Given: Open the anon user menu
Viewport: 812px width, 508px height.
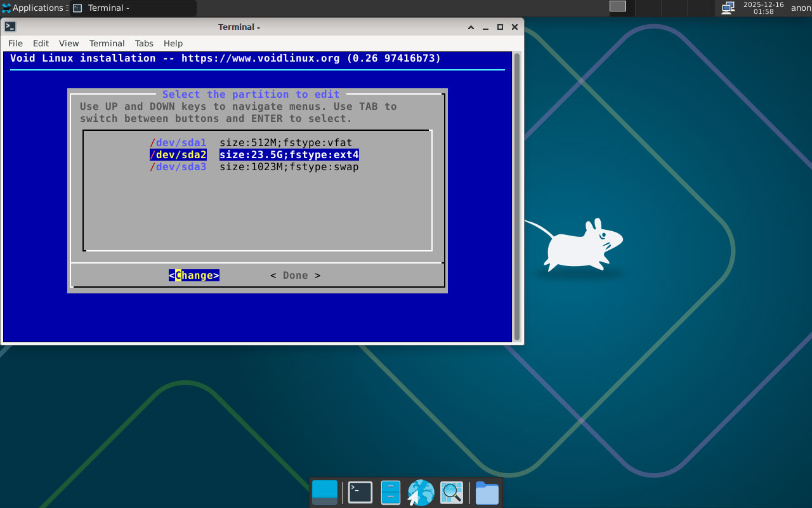Looking at the screenshot, I should coord(801,8).
